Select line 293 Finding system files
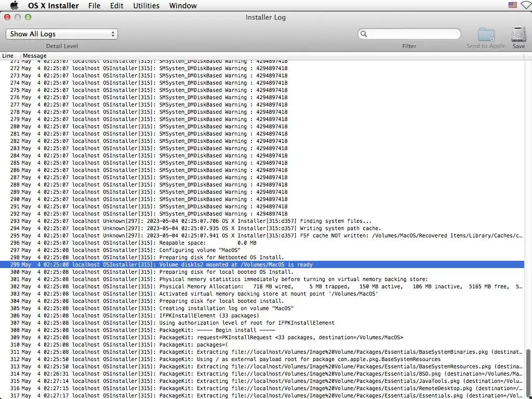 (262, 221)
